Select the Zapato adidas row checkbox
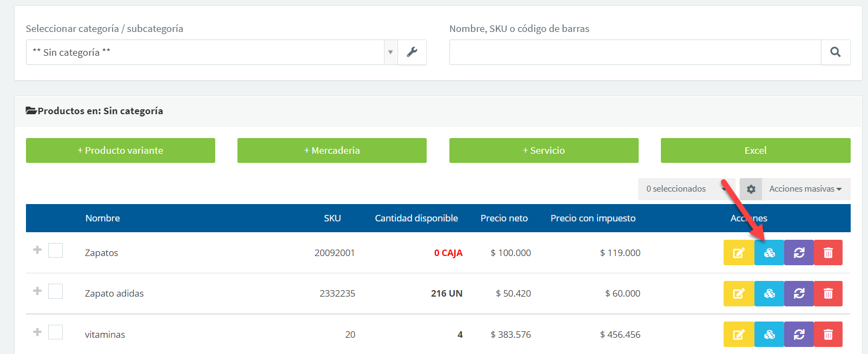Screen dimensions: 868x354 point(56,291)
